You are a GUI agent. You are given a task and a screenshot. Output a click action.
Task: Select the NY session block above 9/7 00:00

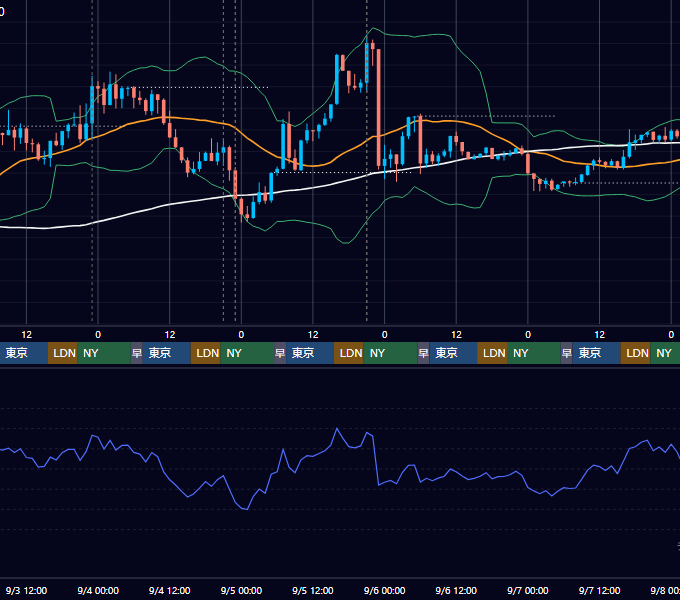tap(533, 353)
